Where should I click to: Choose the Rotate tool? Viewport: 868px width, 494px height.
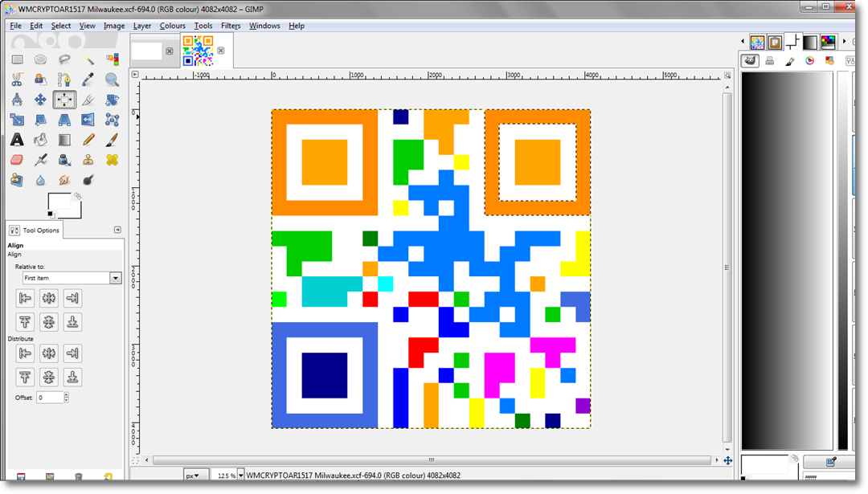[x=112, y=100]
